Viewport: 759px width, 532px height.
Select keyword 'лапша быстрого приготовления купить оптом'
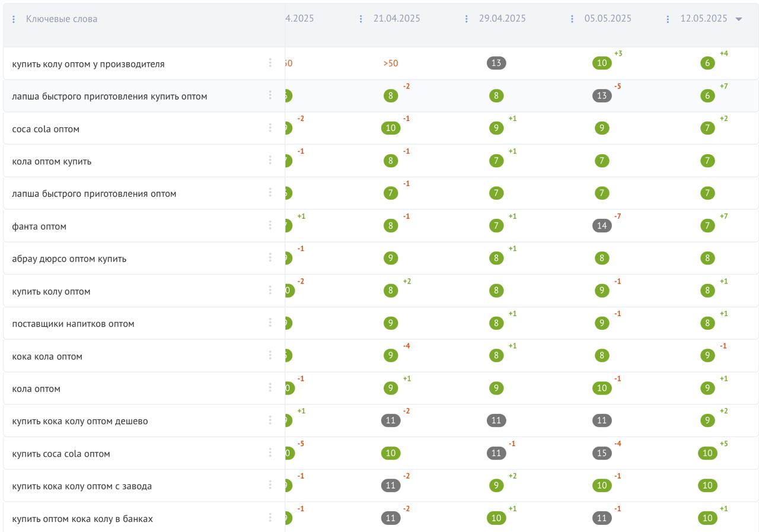[x=110, y=97]
